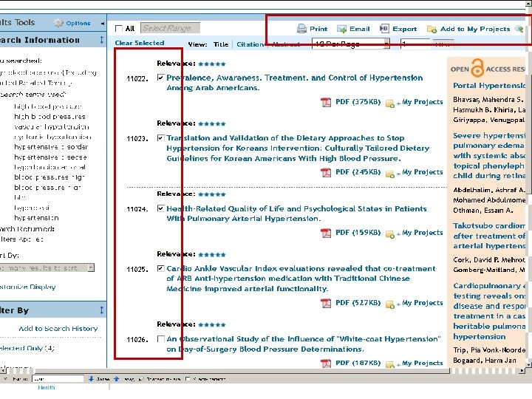This screenshot has width=532, height=399.
Task: Open the Options gear in Results Tools
Action: pos(58,23)
